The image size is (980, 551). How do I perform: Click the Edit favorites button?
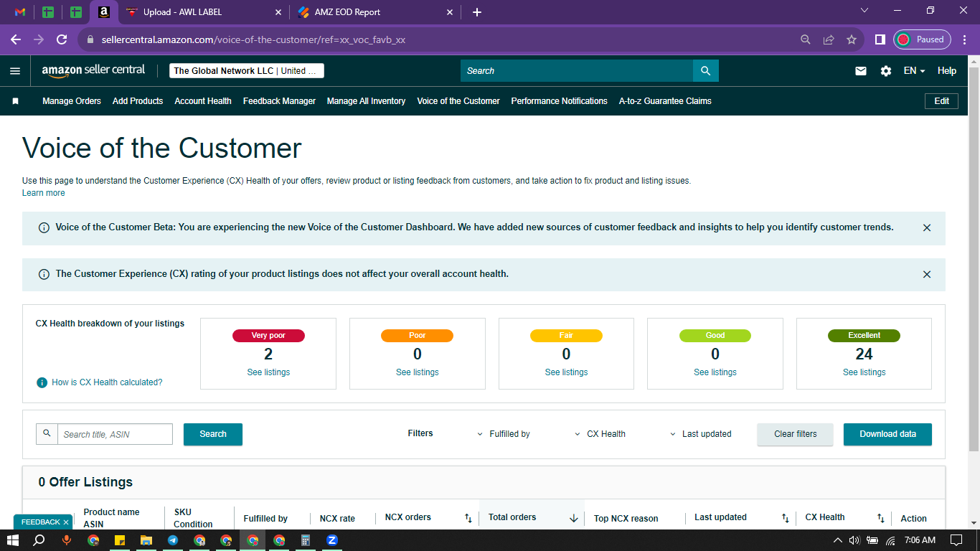click(x=942, y=101)
